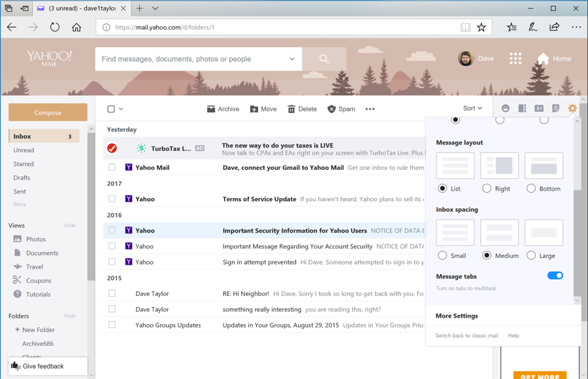This screenshot has height=379, width=588.
Task: Open Edge reading view icon
Action: click(x=465, y=27)
